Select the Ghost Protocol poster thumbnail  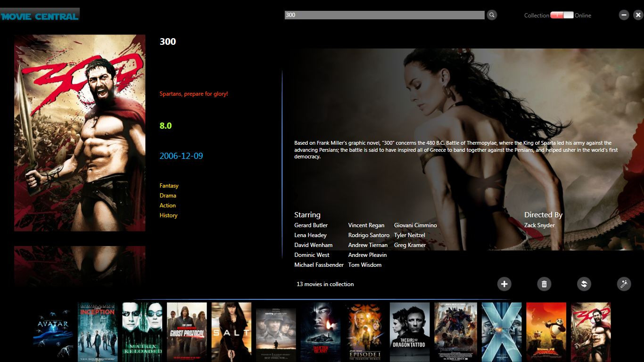[x=187, y=332]
